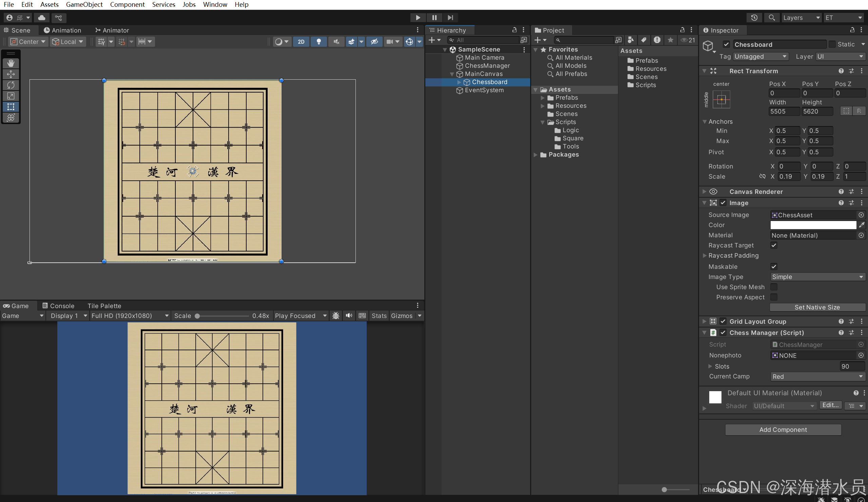Switch to the Console tab
Viewport: 868px width, 502px height.
pos(58,306)
